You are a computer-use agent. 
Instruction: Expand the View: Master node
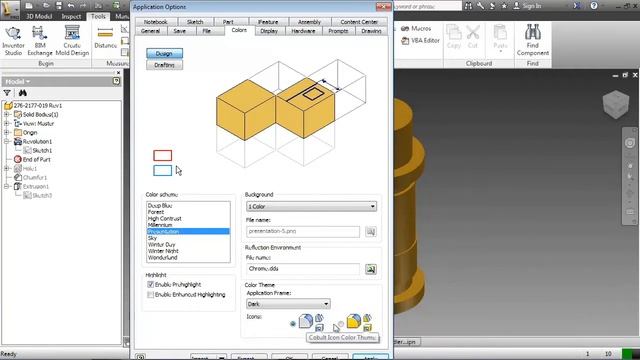(7, 124)
